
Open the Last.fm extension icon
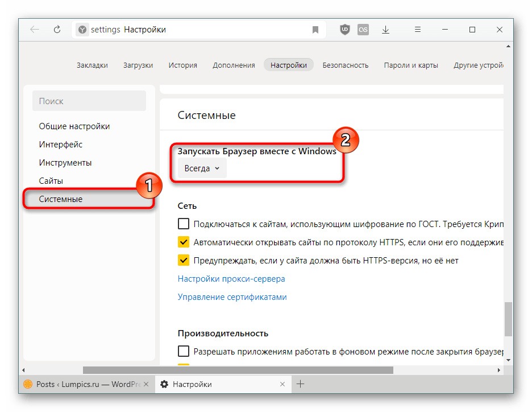point(363,30)
